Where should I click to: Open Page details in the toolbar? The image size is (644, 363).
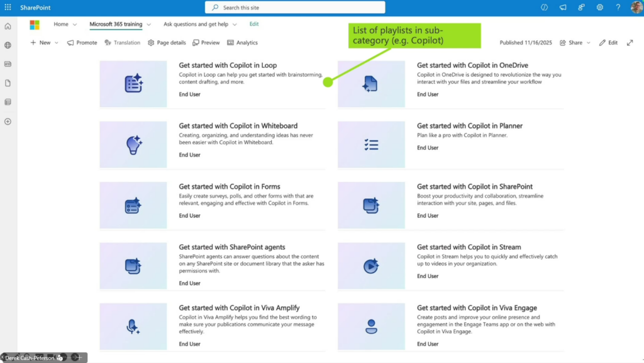[x=167, y=43]
